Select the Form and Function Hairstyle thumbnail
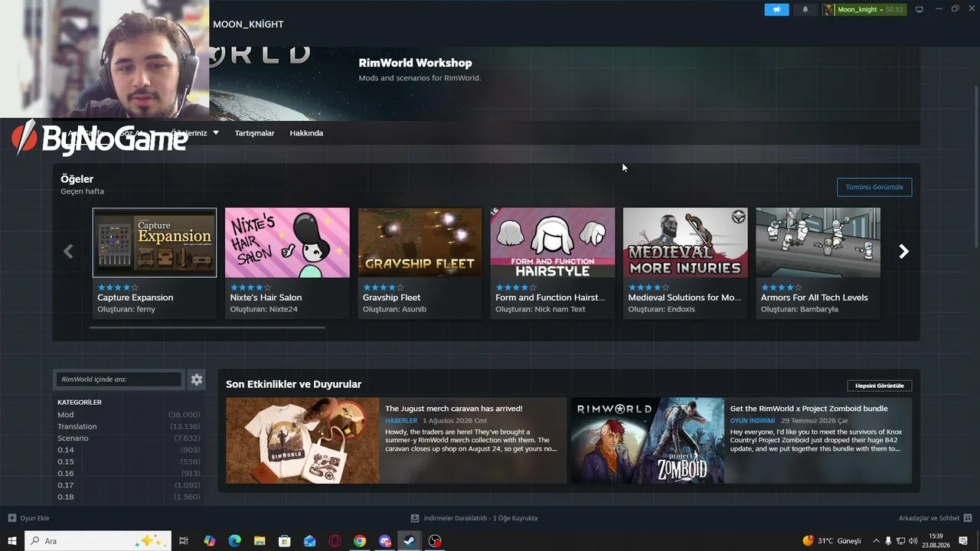The height and width of the screenshot is (551, 980). 553,243
